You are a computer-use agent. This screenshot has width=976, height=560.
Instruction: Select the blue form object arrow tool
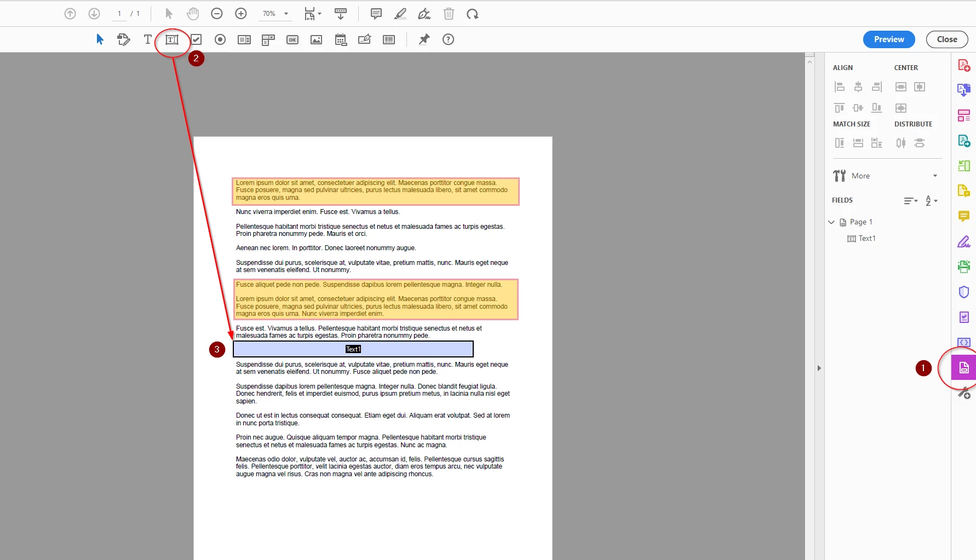point(100,39)
